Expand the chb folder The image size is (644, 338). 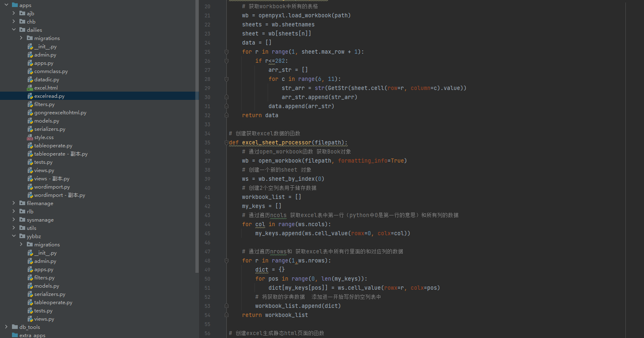click(x=14, y=21)
